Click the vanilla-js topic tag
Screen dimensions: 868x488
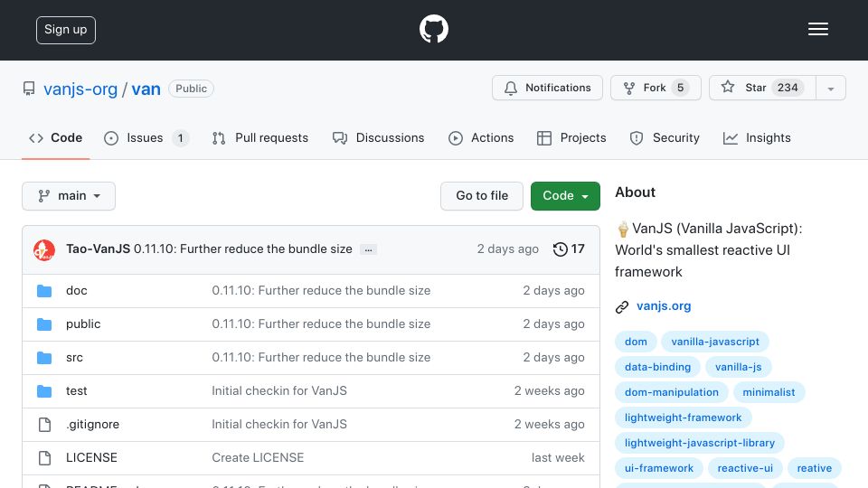click(739, 367)
